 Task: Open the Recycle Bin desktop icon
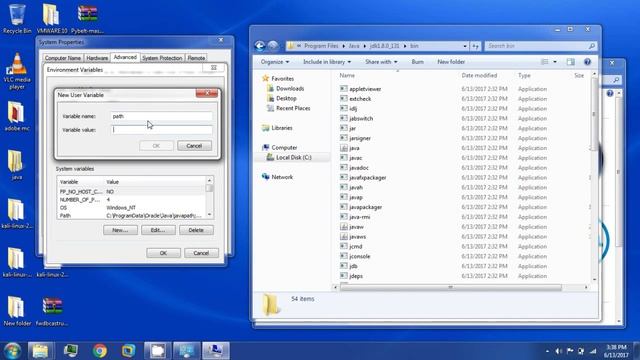[16, 18]
